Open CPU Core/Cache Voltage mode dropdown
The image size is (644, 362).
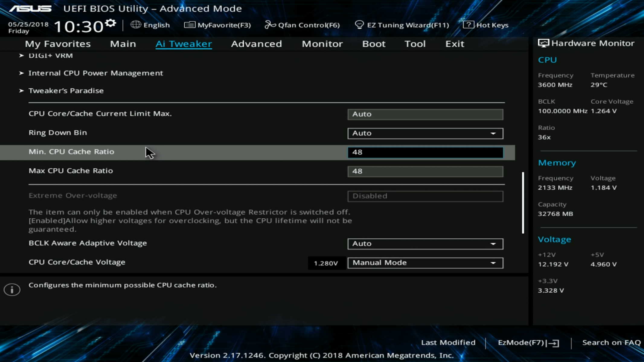(x=425, y=263)
